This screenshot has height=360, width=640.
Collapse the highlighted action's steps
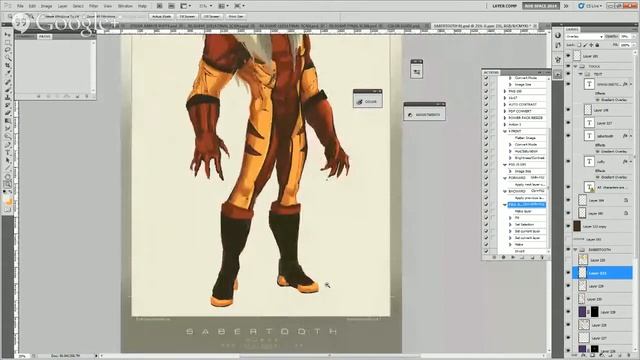pos(505,204)
